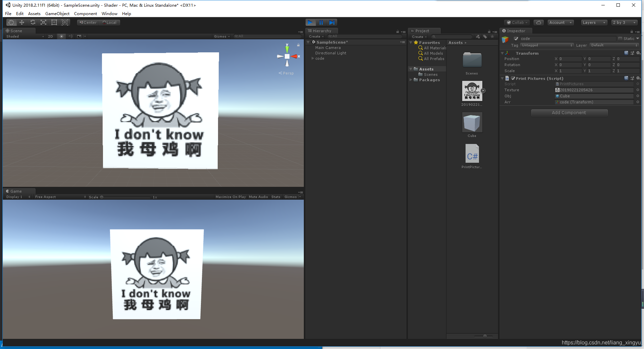Open the Free Aspect dropdown
This screenshot has width=644, height=349.
60,197
